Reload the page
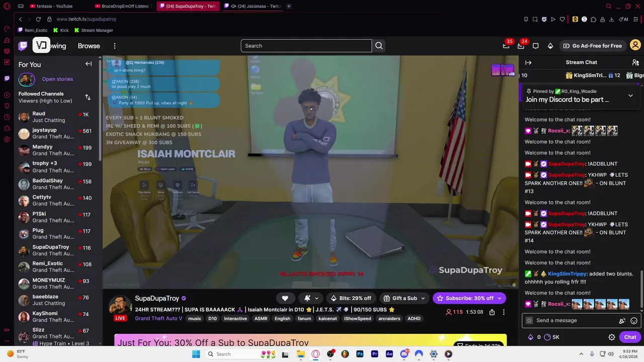The height and width of the screenshot is (362, 644). (x=38, y=19)
